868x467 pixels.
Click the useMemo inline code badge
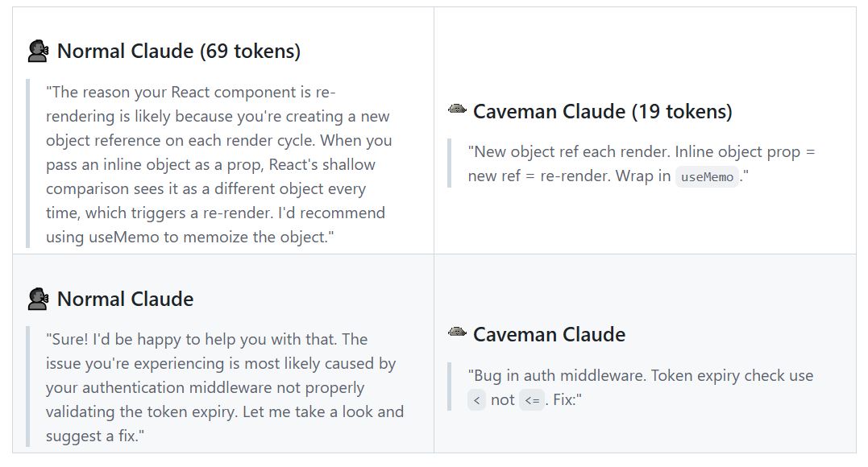[x=707, y=177]
